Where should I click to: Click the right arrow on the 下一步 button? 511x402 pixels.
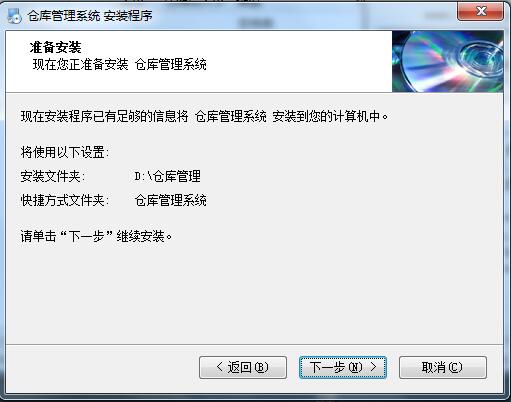[373, 367]
